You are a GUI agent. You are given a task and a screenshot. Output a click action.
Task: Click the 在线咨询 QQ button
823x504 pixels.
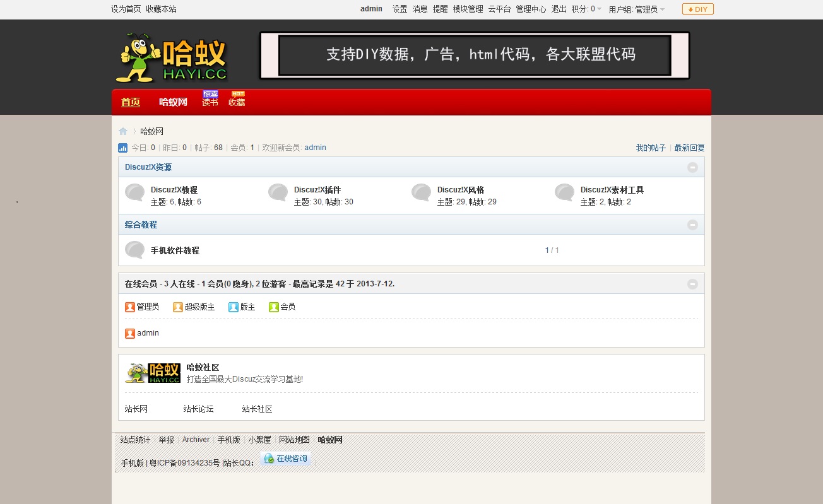coord(285,459)
